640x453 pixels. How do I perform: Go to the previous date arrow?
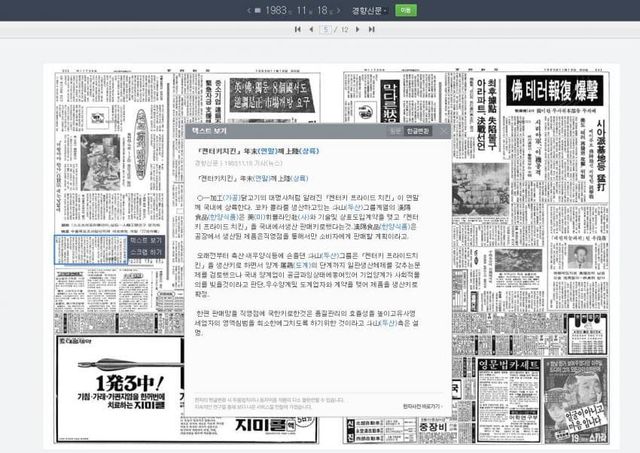(x=248, y=9)
